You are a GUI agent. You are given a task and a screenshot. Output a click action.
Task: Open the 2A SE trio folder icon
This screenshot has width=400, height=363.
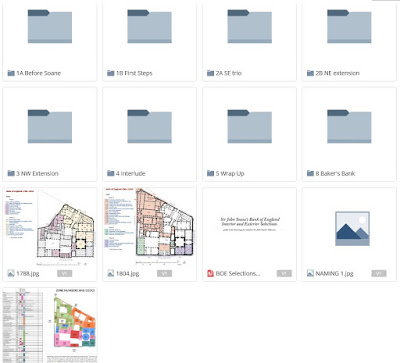coord(250,26)
